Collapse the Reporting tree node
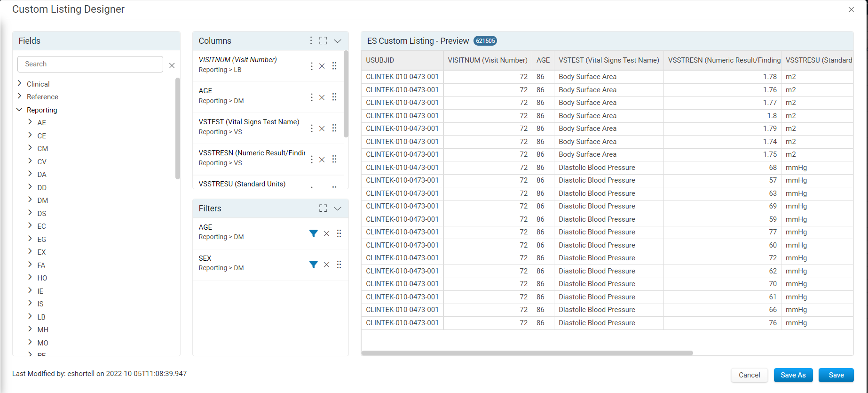868x393 pixels. 19,110
